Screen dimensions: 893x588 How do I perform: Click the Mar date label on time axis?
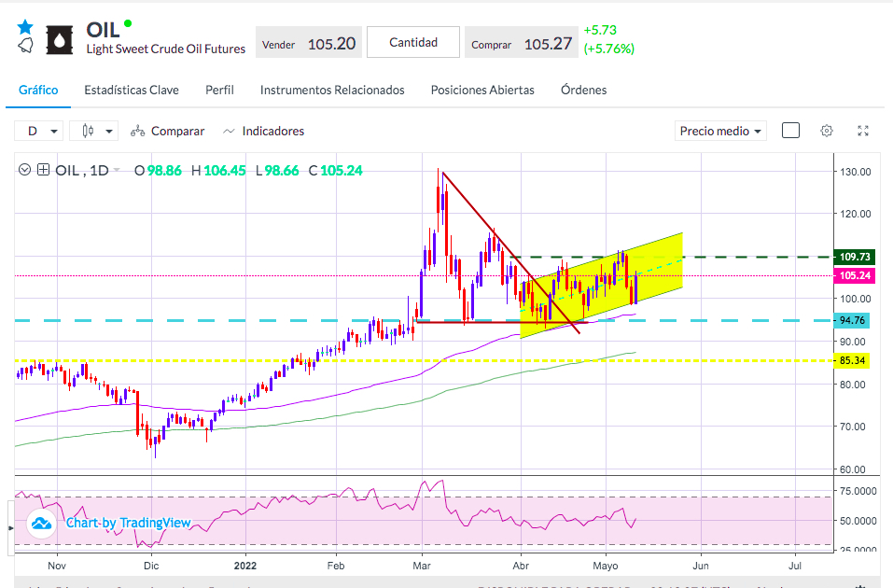click(422, 566)
